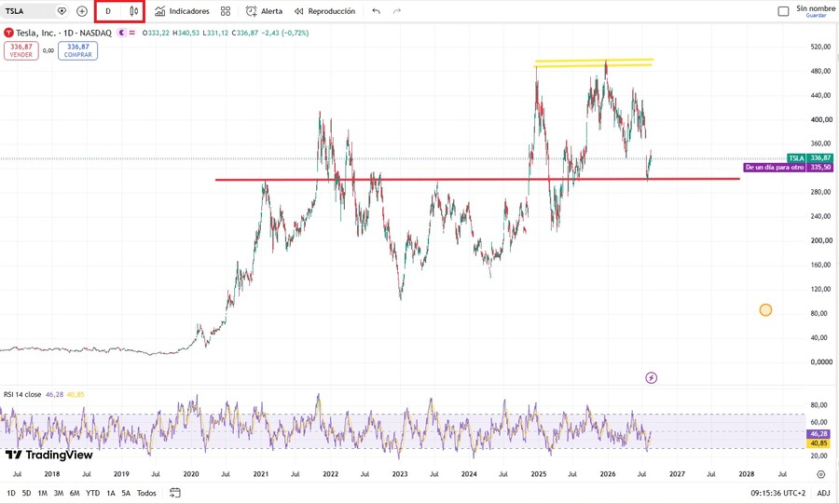Set the time range to 1A
Viewport: 839px width, 504px height.
click(111, 493)
